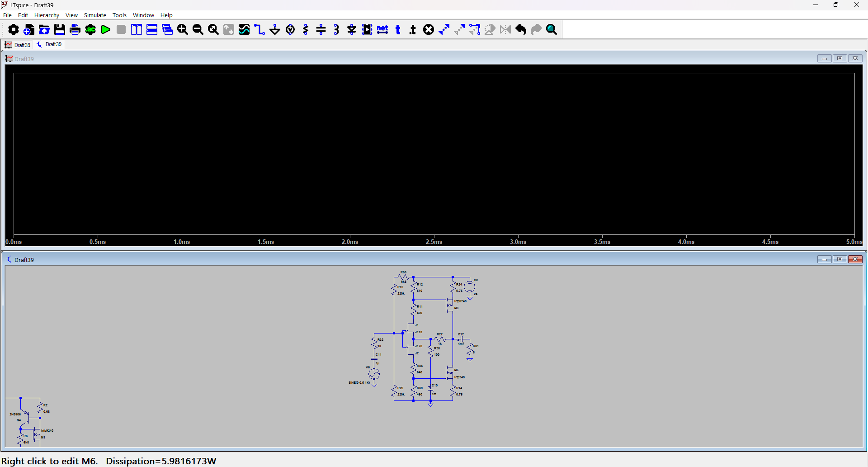Click the Zoom In magnifier icon
The image size is (868, 467).
click(183, 30)
